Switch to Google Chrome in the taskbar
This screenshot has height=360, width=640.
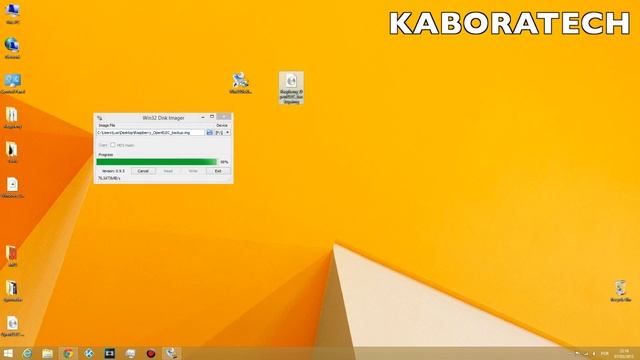(x=68, y=353)
